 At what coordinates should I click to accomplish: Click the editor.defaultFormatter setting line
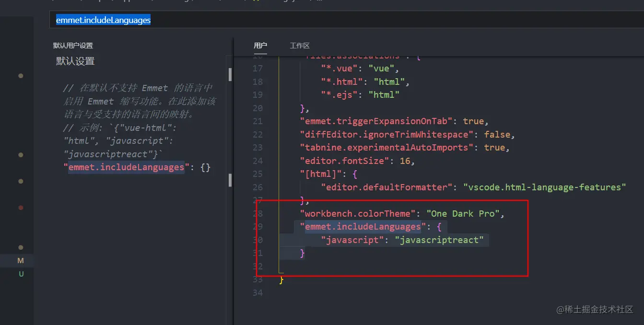tap(473, 187)
